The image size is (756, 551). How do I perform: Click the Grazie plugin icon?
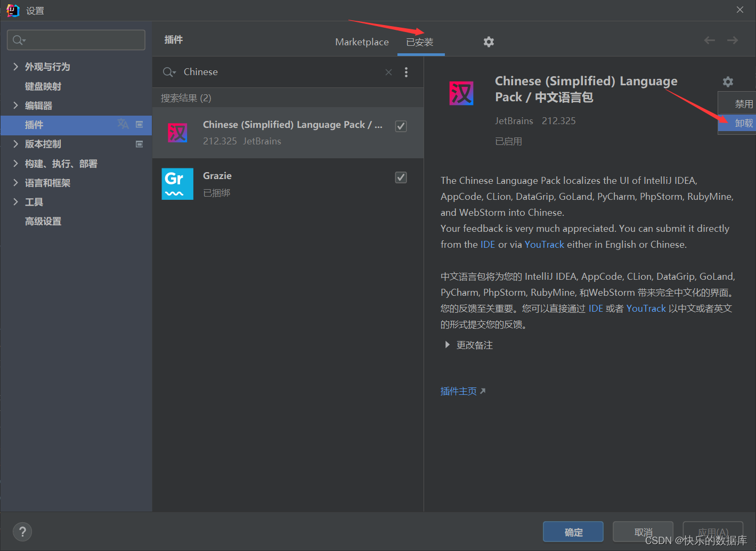(x=177, y=184)
